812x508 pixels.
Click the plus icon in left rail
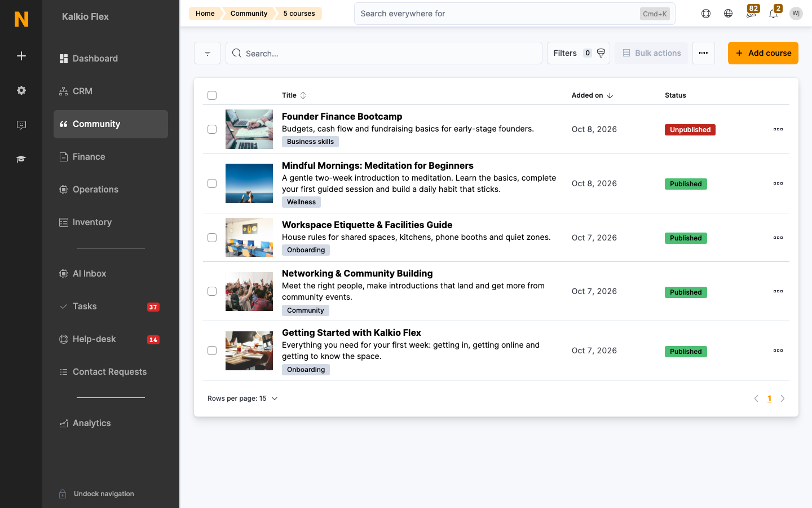(x=21, y=56)
